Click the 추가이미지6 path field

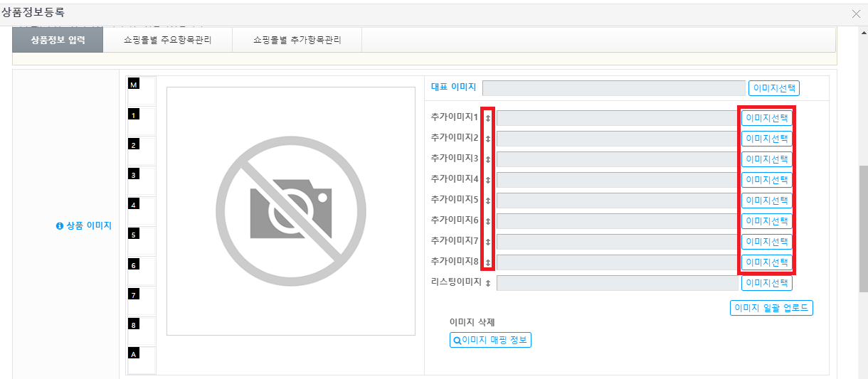(x=617, y=221)
